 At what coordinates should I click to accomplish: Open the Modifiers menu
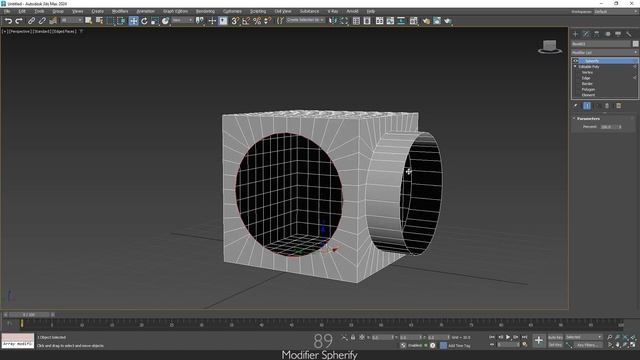(120, 11)
